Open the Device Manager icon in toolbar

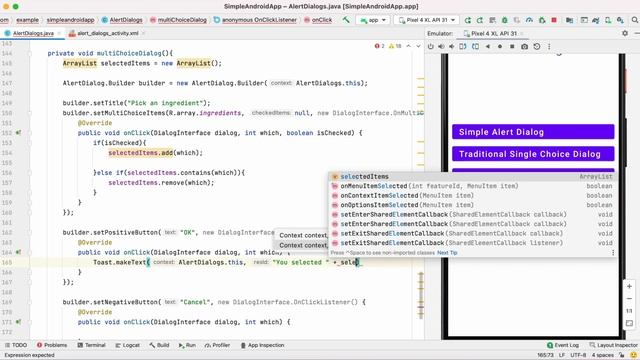[608, 20]
